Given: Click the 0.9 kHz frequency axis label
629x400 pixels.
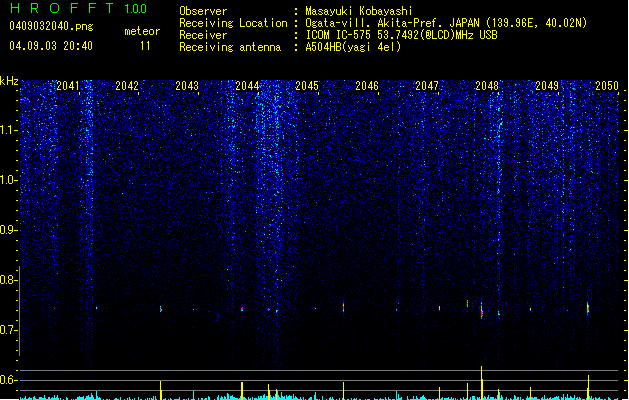Looking at the screenshot, I should click(x=8, y=230).
